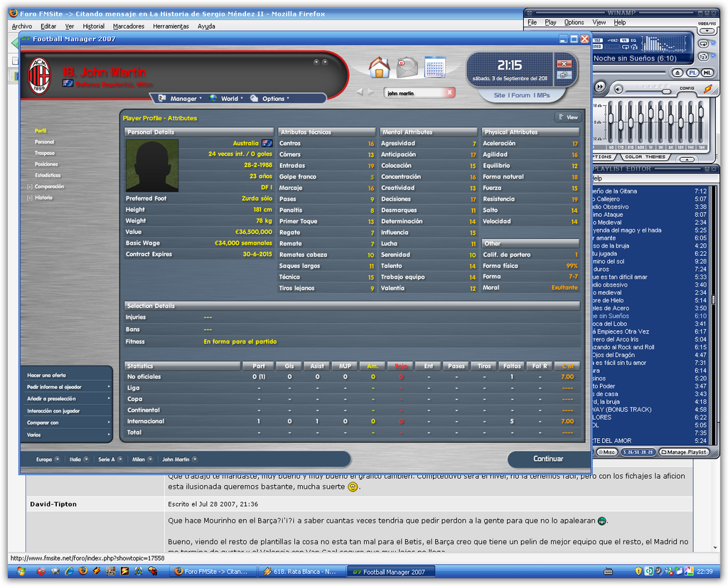The height and width of the screenshot is (586, 728).
Task: Toggle the Winamp media library ML button
Action: click(x=707, y=73)
